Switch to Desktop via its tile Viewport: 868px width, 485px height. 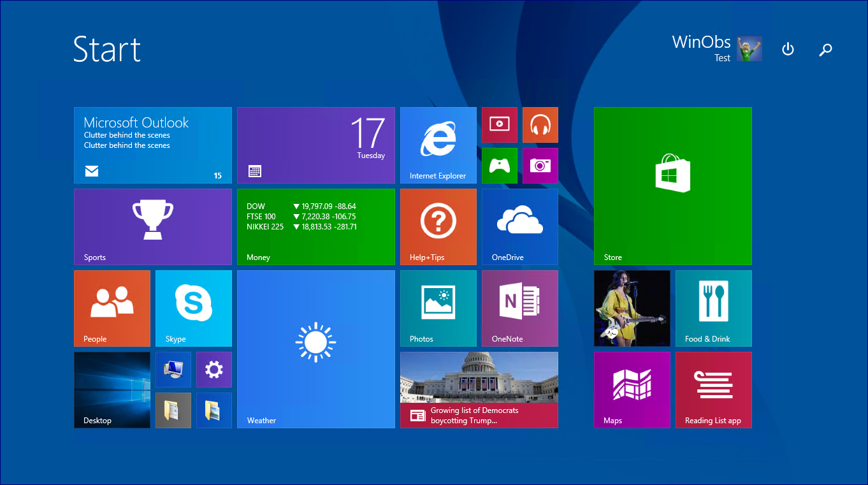click(x=112, y=389)
